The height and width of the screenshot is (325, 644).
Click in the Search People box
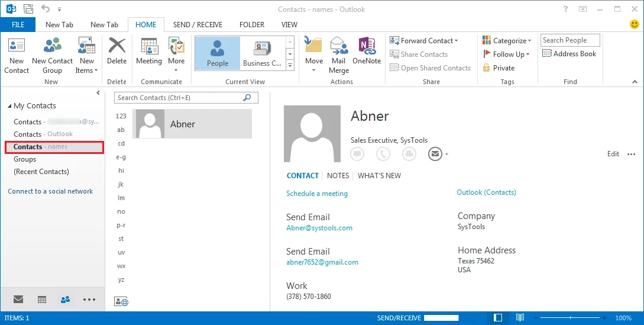coord(570,40)
